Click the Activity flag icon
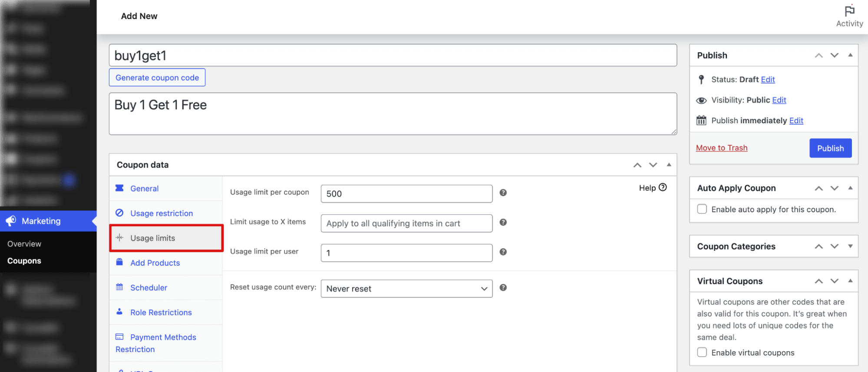Image resolution: width=868 pixels, height=372 pixels. [849, 11]
